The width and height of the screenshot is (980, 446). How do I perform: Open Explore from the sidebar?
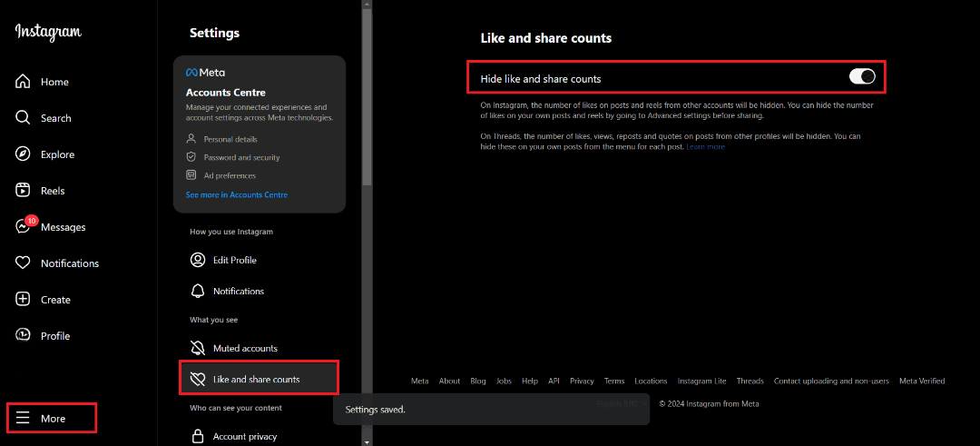click(57, 154)
